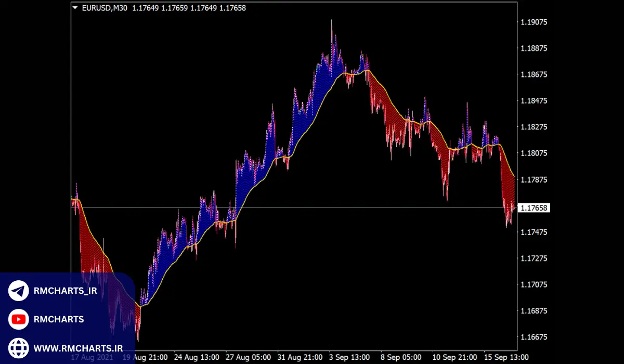Click the 1.16675 price axis label
Screen dimensions: 624x364
534,337
